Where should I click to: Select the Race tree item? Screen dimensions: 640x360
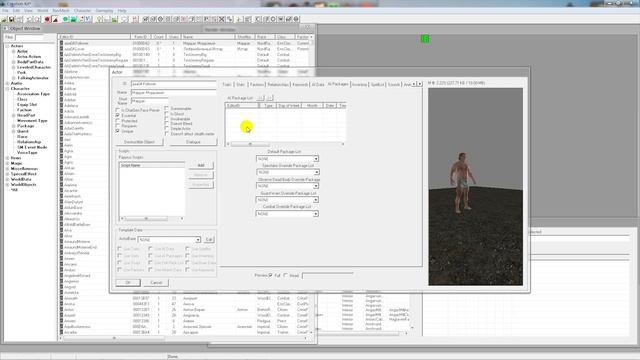[x=22, y=136]
